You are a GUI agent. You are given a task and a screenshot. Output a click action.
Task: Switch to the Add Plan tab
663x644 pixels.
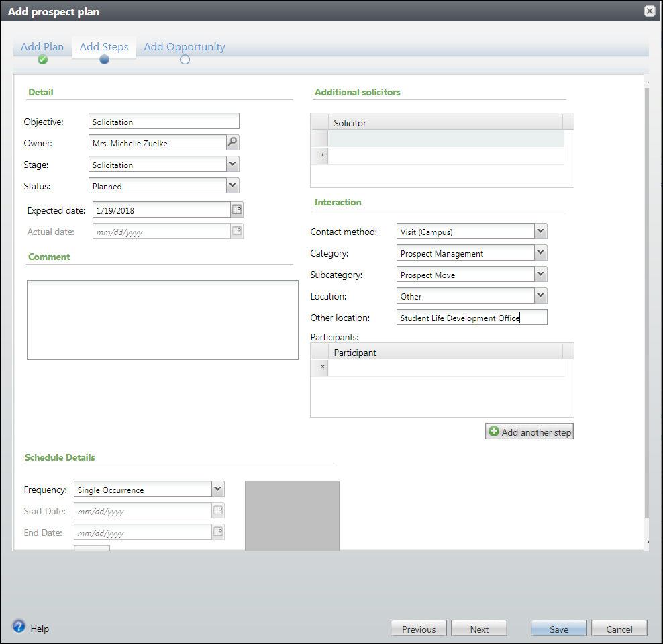pyautogui.click(x=42, y=46)
